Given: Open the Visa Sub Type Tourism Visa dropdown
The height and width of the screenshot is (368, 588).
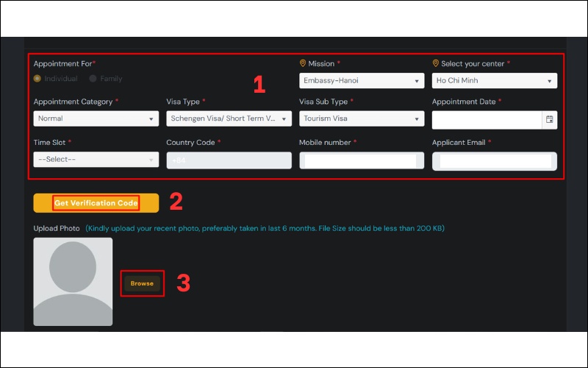Looking at the screenshot, I should coord(361,118).
